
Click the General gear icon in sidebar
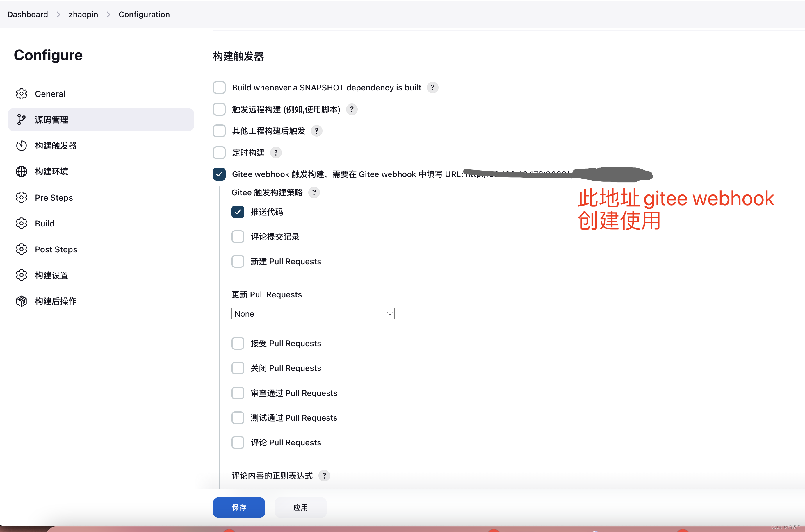[22, 94]
